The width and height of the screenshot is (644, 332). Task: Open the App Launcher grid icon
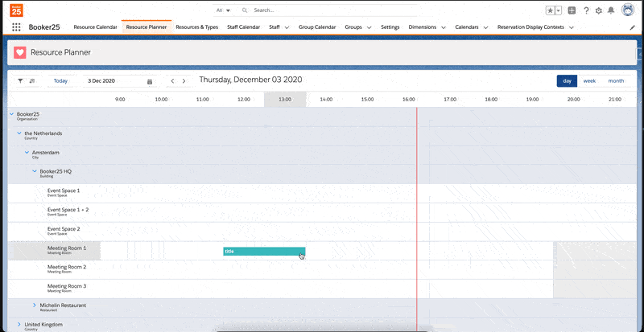pos(16,27)
